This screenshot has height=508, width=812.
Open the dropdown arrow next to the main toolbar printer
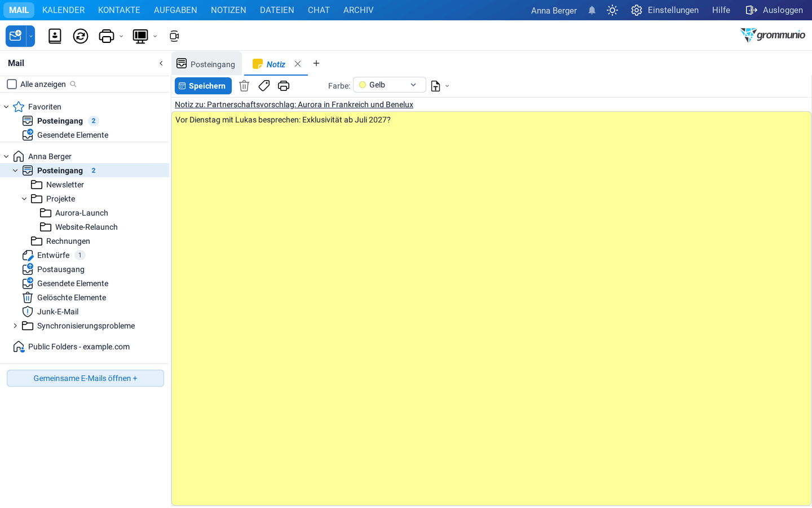click(121, 36)
